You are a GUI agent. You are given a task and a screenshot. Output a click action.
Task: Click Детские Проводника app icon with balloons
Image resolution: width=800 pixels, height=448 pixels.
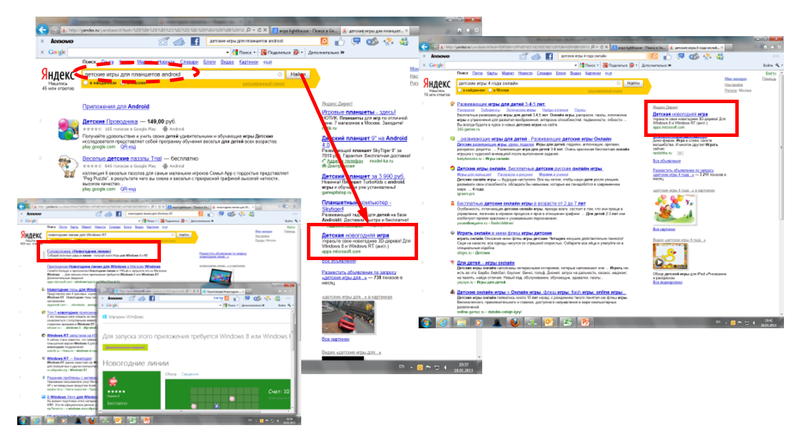coord(68,129)
